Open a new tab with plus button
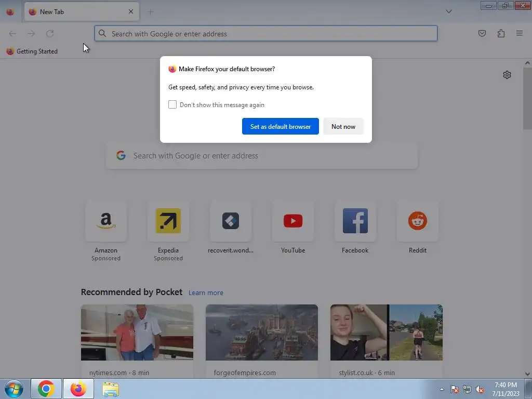This screenshot has width=532, height=399. (x=150, y=12)
